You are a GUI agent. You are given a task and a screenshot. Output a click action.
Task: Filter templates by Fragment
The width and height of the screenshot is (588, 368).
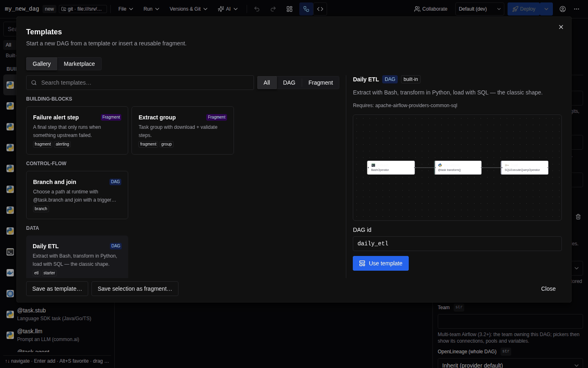tap(321, 83)
